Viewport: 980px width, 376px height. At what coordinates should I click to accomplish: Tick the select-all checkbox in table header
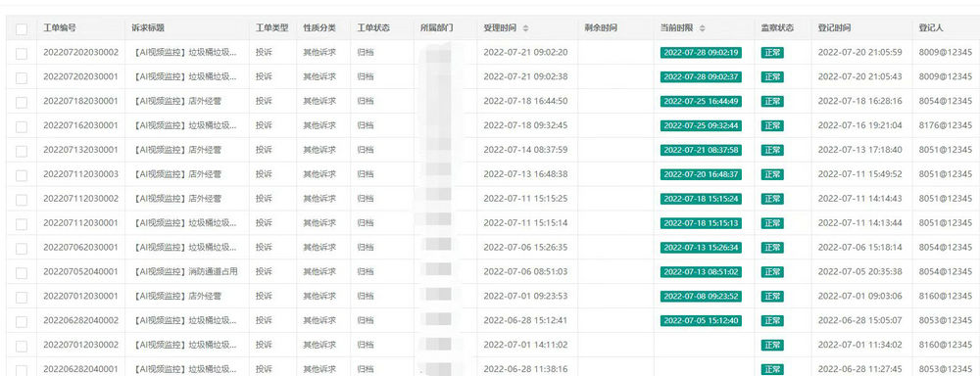pyautogui.click(x=22, y=28)
